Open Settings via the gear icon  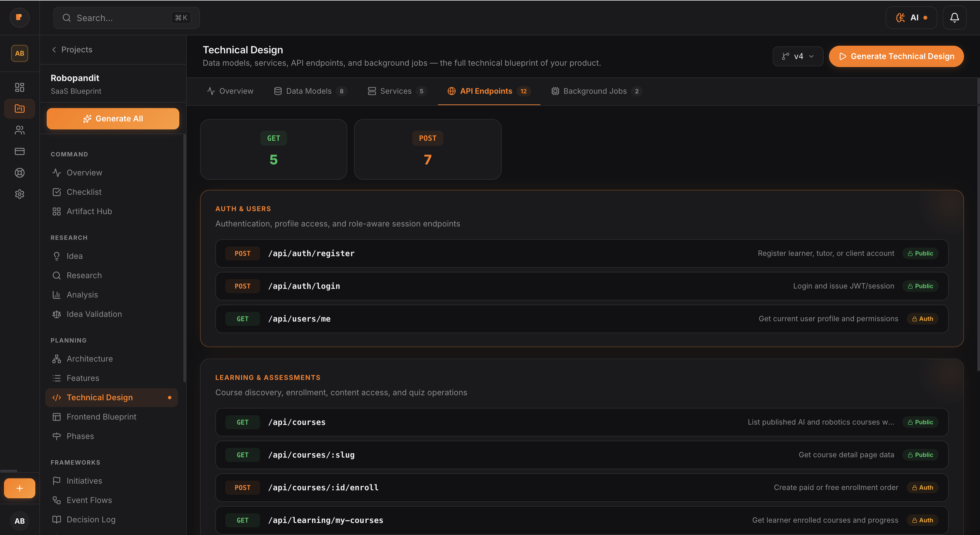pos(19,194)
